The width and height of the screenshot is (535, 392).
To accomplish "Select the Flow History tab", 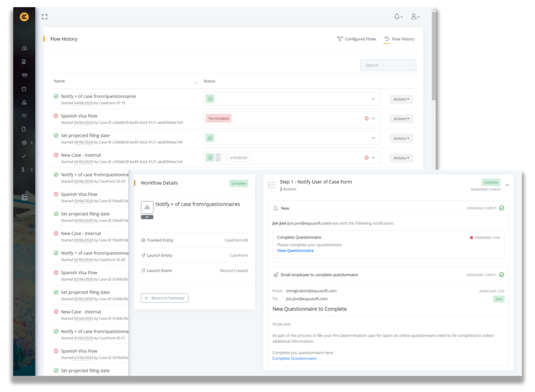I will click(399, 39).
